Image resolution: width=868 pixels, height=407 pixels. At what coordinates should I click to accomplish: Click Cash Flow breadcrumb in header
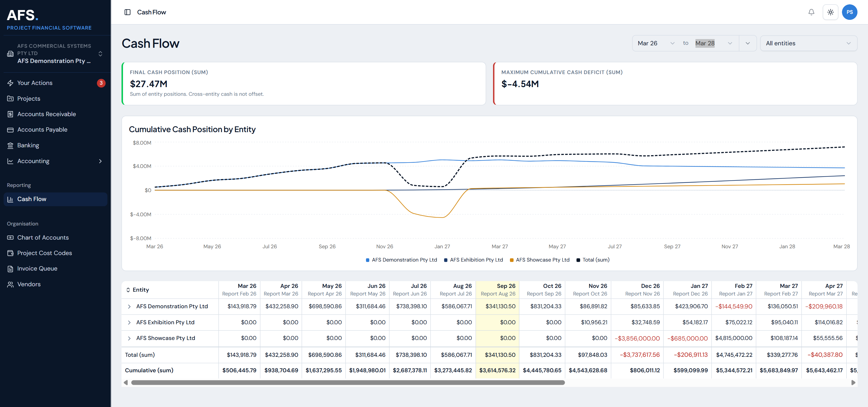[x=151, y=12]
